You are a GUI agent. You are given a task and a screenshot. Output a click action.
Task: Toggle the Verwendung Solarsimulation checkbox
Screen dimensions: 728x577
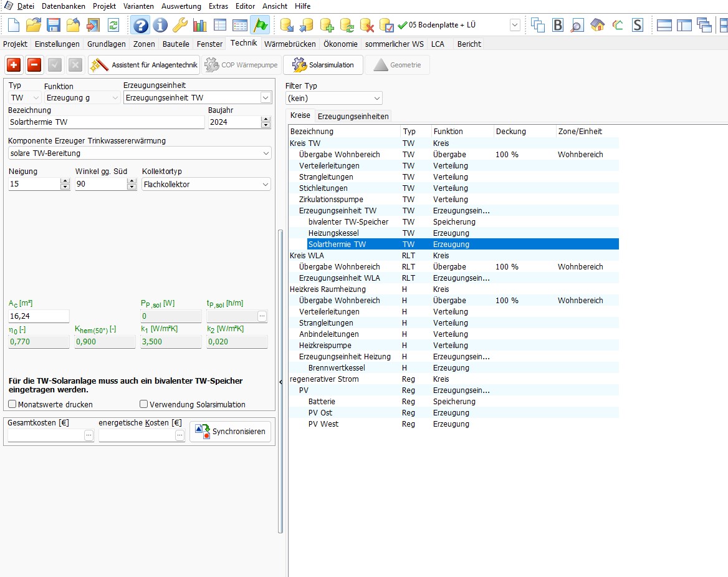click(x=144, y=404)
